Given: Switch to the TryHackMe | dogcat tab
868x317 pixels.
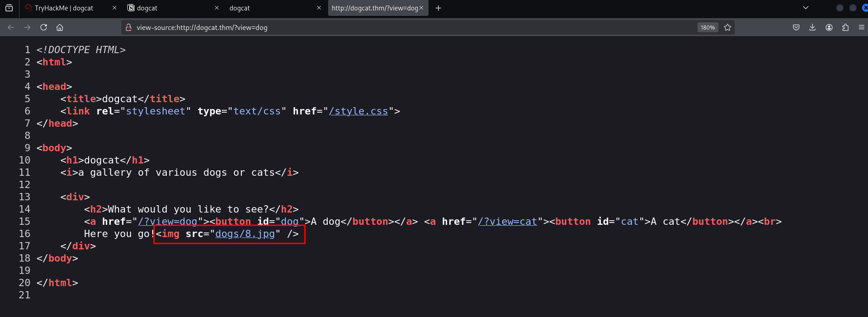Looking at the screenshot, I should [x=64, y=8].
